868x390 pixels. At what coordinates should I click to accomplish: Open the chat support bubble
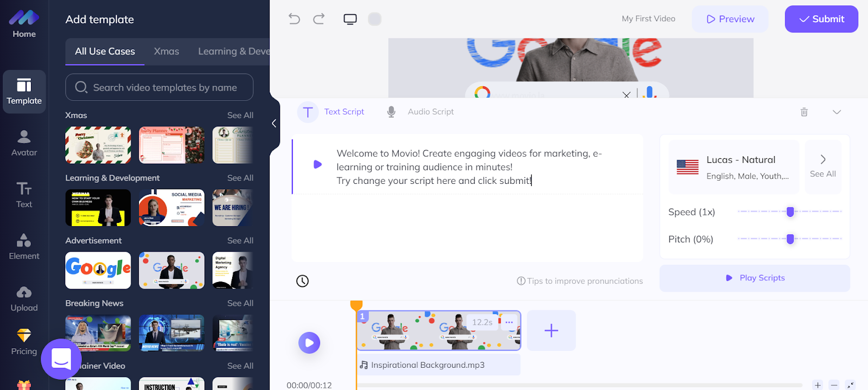tap(61, 359)
